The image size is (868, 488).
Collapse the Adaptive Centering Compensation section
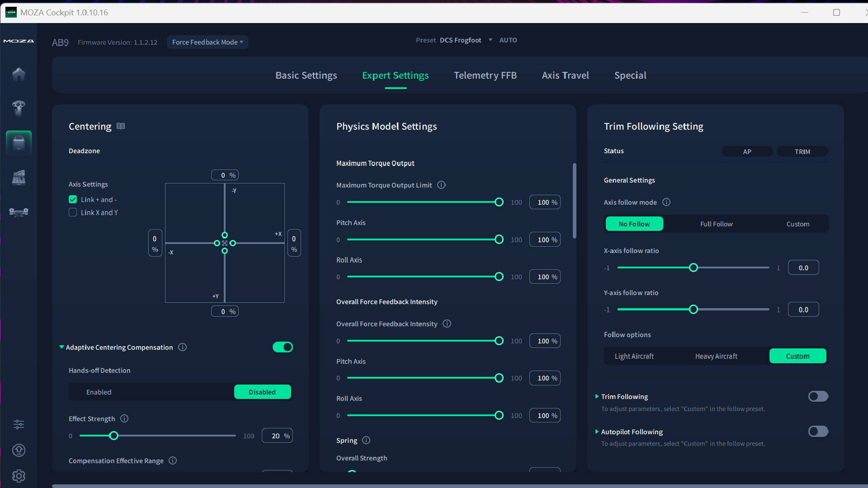(x=61, y=347)
